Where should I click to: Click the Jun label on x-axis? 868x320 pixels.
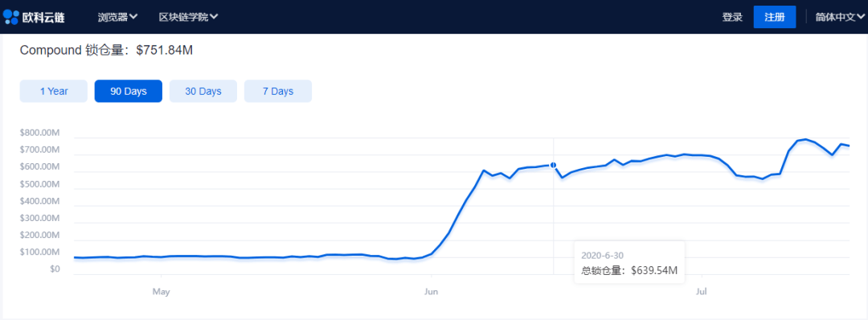pyautogui.click(x=432, y=291)
